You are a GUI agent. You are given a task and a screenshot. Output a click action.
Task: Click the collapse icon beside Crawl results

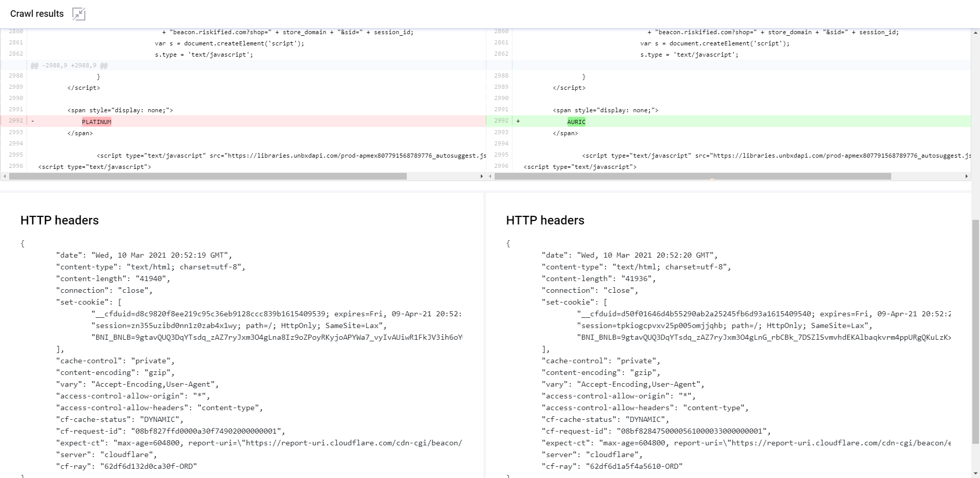click(x=79, y=14)
